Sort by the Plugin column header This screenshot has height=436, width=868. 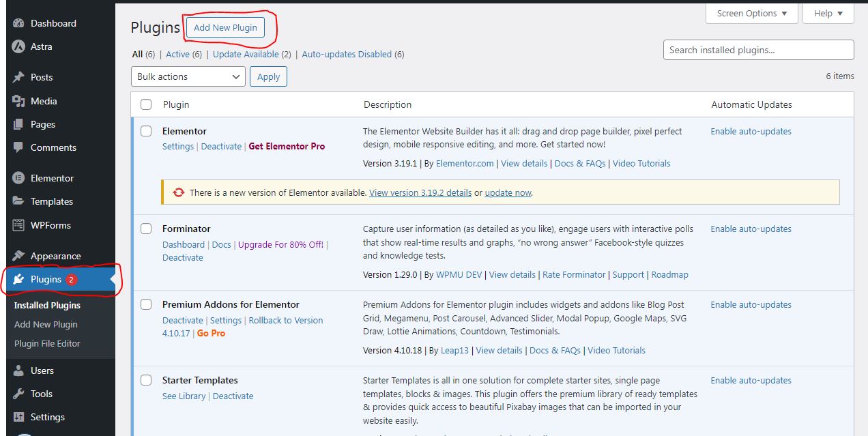coord(176,104)
